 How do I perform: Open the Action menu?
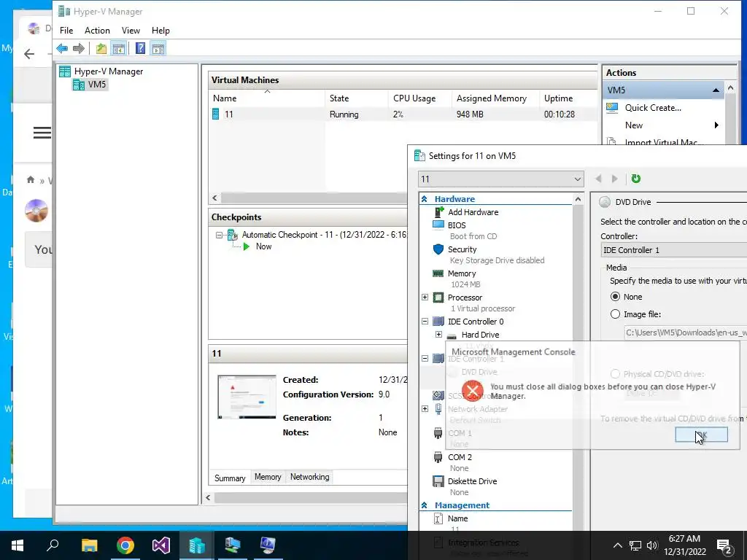point(97,31)
